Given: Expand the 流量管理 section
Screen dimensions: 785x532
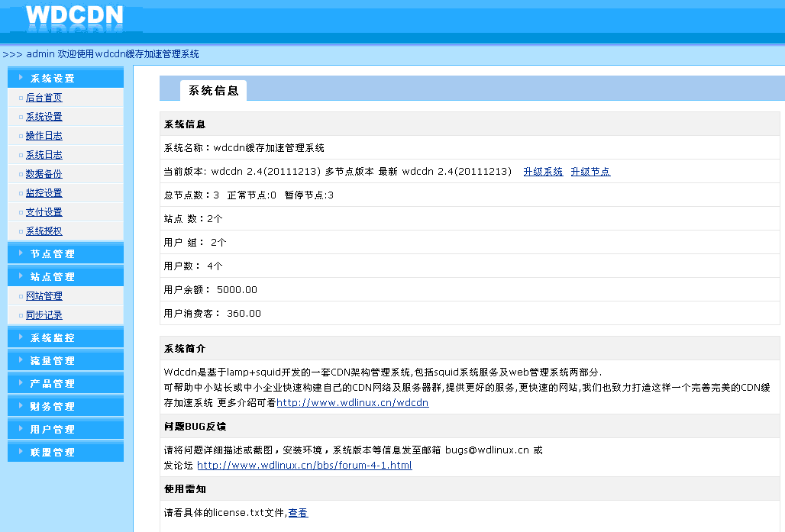Looking at the screenshot, I should tap(53, 360).
